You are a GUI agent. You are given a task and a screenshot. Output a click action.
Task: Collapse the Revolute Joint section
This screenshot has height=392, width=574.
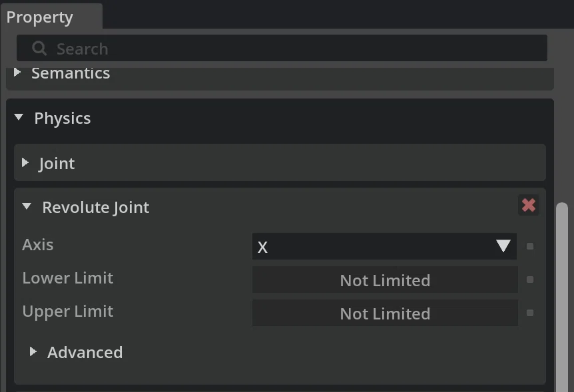pos(27,206)
